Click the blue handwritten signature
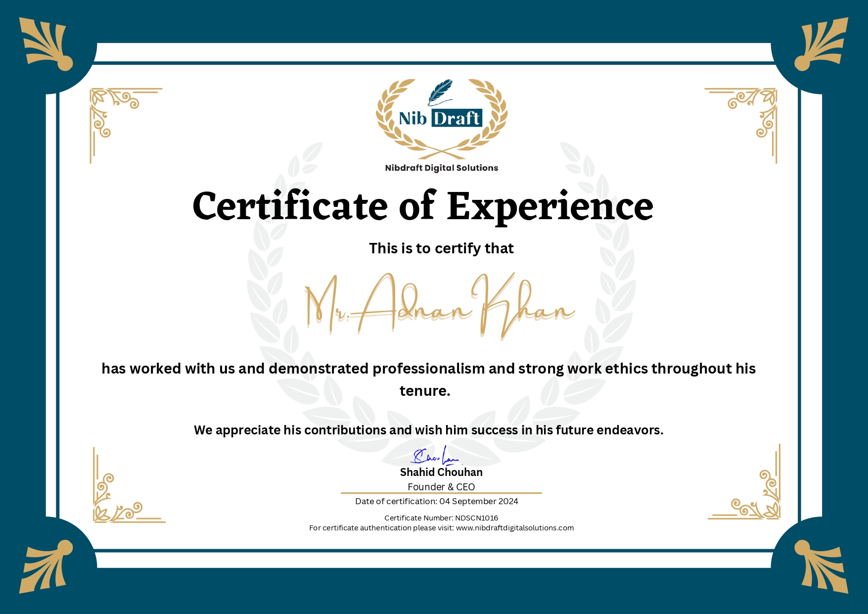This screenshot has width=868, height=614. [435, 456]
